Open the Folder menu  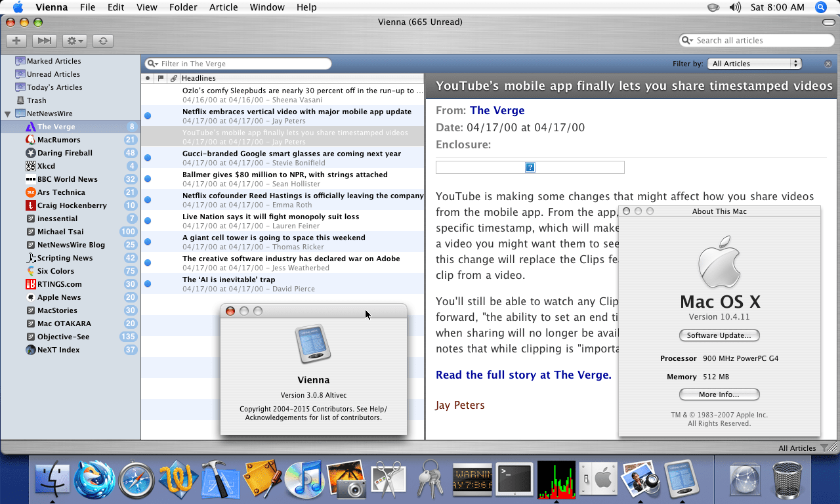click(182, 7)
